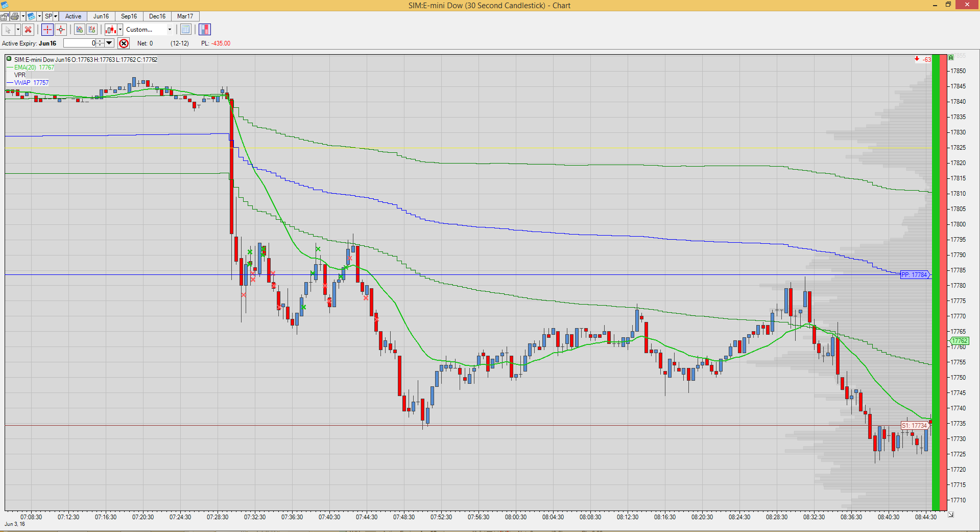The image size is (980, 532).
Task: Toggle the red crosshair cursor tool
Action: 47,30
